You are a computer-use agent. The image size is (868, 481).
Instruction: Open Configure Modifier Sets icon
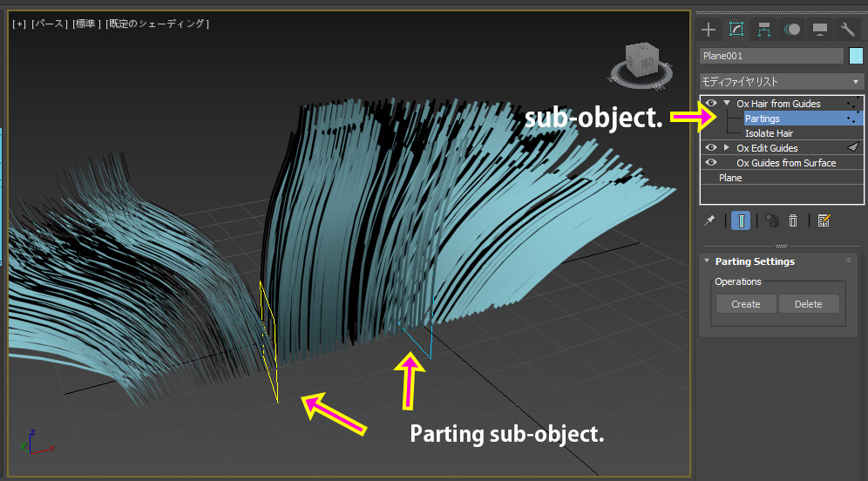pos(824,220)
